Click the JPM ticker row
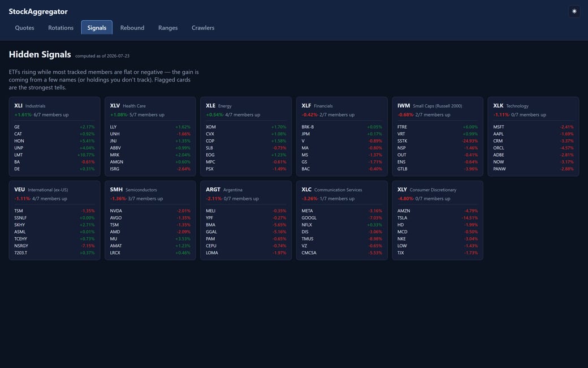Image resolution: width=588 pixels, height=368 pixels. click(341, 134)
